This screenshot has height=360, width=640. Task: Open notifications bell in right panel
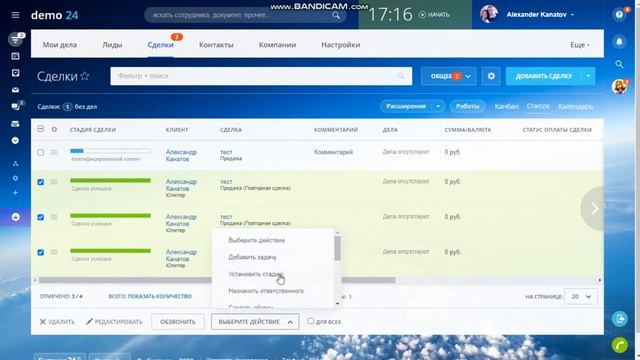click(x=619, y=42)
